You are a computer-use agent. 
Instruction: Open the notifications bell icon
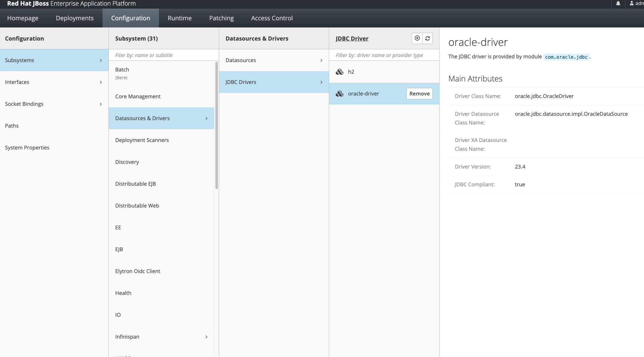click(x=618, y=4)
